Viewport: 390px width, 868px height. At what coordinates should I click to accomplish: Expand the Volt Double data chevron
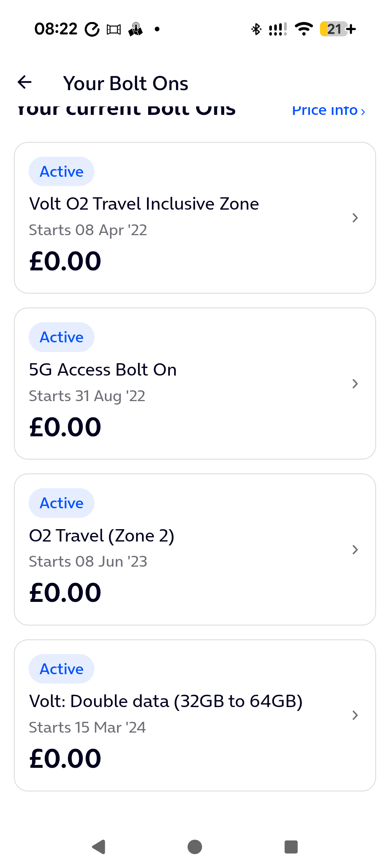(x=355, y=715)
